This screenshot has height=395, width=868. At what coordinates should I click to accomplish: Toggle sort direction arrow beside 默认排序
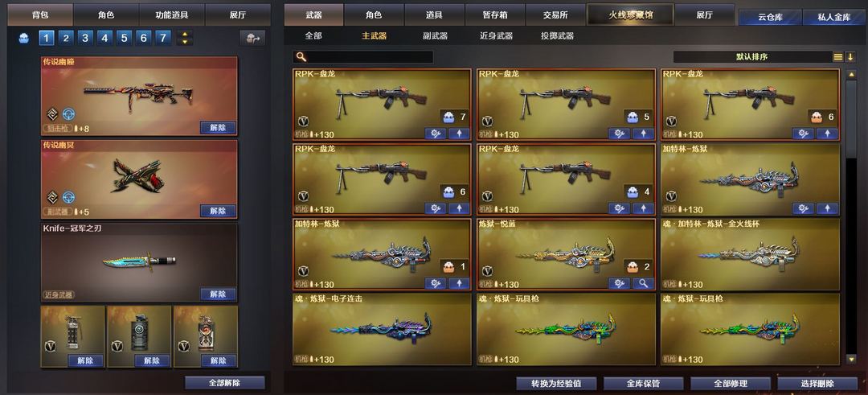click(850, 56)
